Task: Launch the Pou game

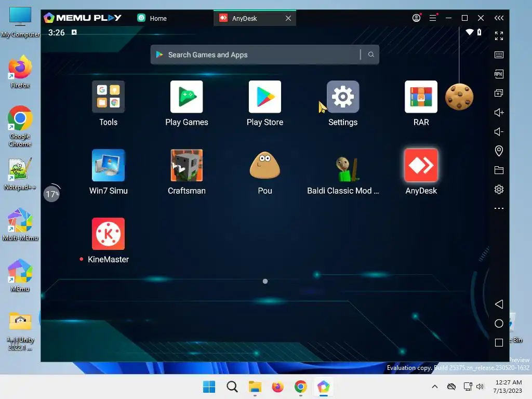Action: click(x=265, y=165)
